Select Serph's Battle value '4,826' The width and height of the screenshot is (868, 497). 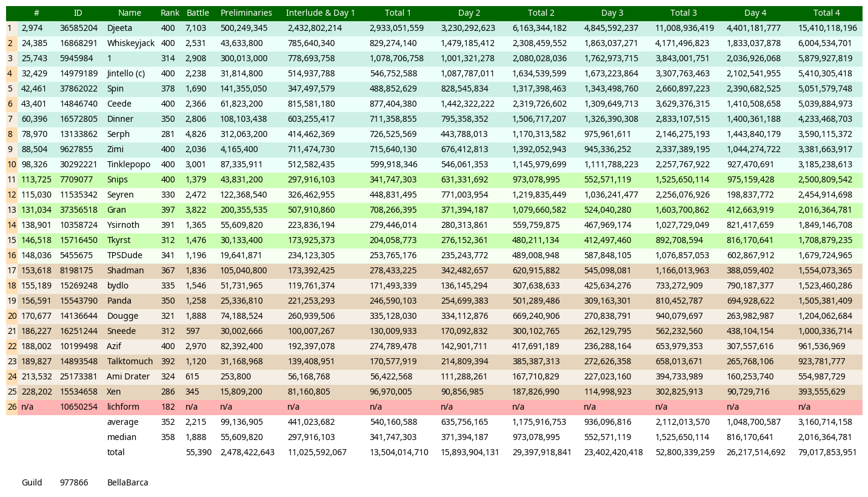(196, 134)
